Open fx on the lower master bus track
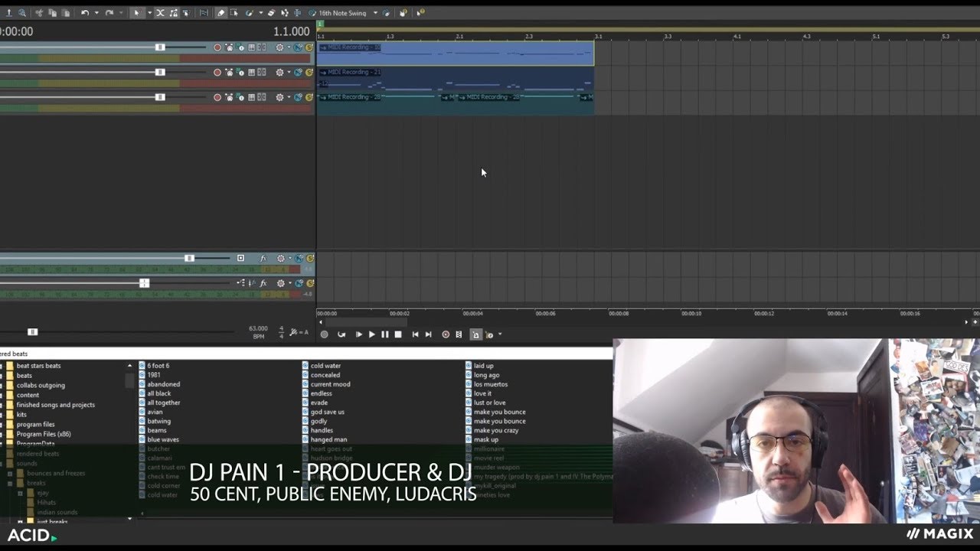Screen dimensions: 980x551 pyautogui.click(x=263, y=283)
